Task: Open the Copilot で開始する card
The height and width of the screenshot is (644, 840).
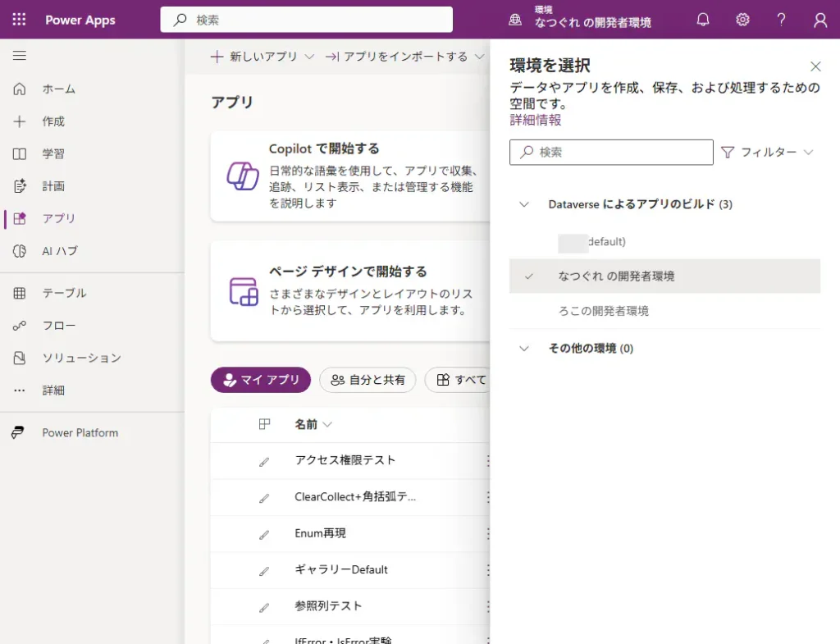Action: click(350, 176)
